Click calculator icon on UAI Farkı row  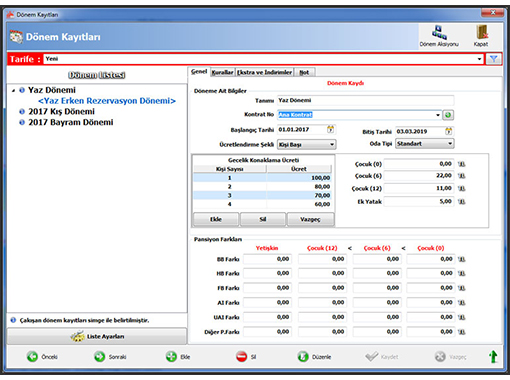click(x=462, y=317)
